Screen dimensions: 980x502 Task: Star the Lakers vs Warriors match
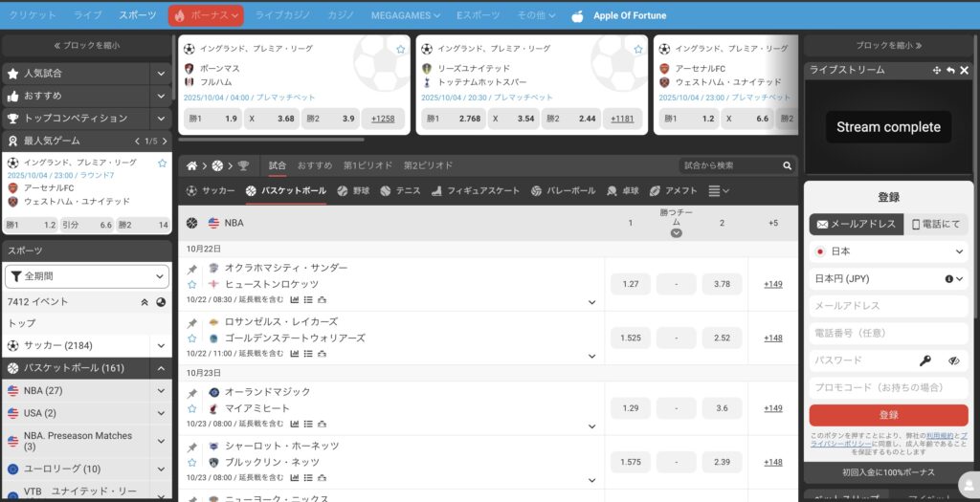(x=192, y=338)
